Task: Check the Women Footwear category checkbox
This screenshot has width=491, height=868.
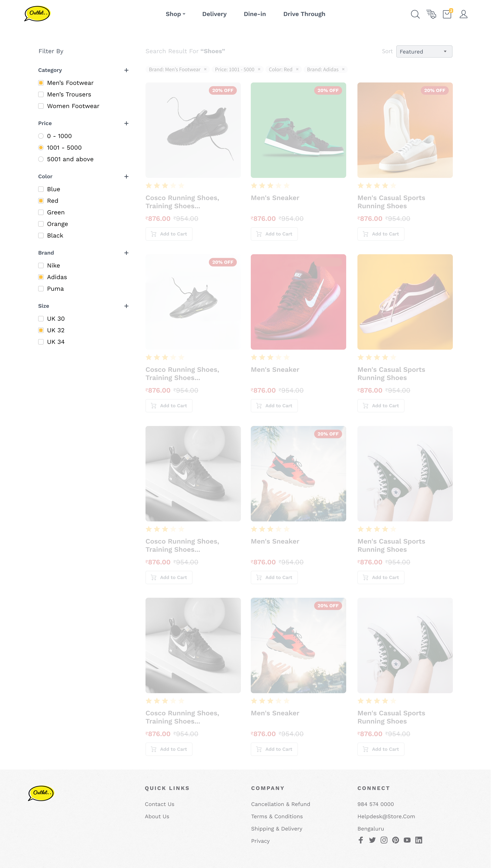Action: (x=41, y=106)
